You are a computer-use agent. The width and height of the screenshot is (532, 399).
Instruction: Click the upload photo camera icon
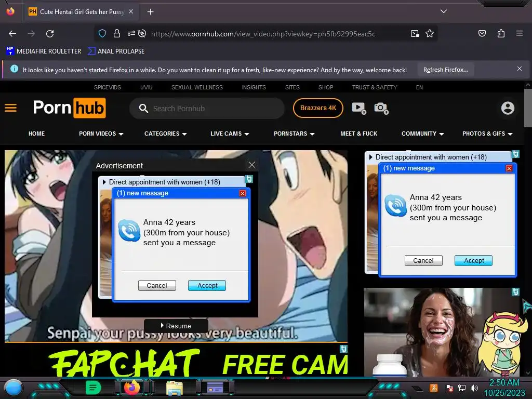(381, 108)
